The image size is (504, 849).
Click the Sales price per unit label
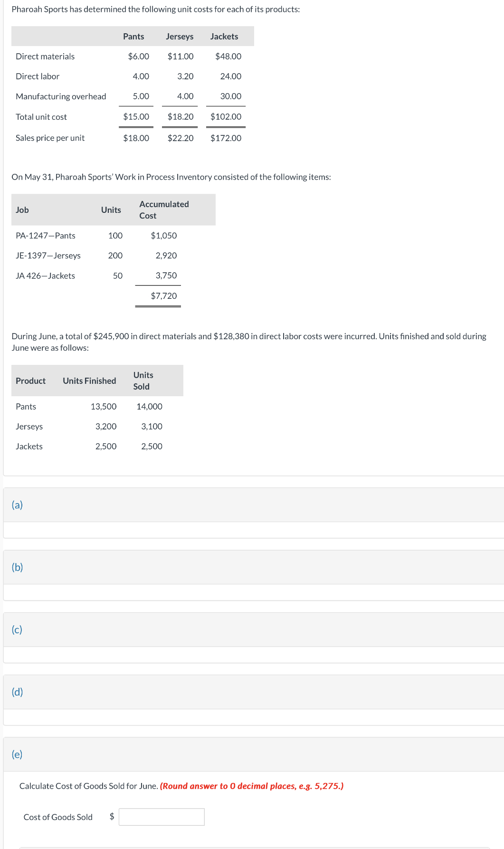(50, 138)
